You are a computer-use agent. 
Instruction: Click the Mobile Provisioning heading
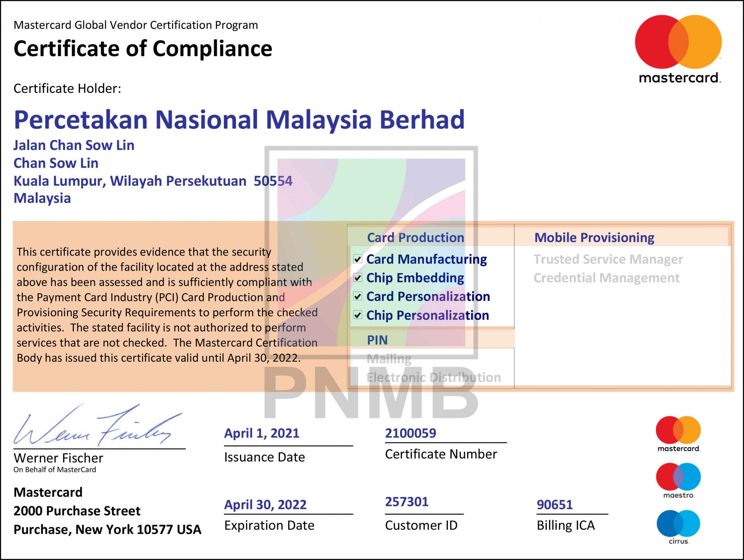594,238
